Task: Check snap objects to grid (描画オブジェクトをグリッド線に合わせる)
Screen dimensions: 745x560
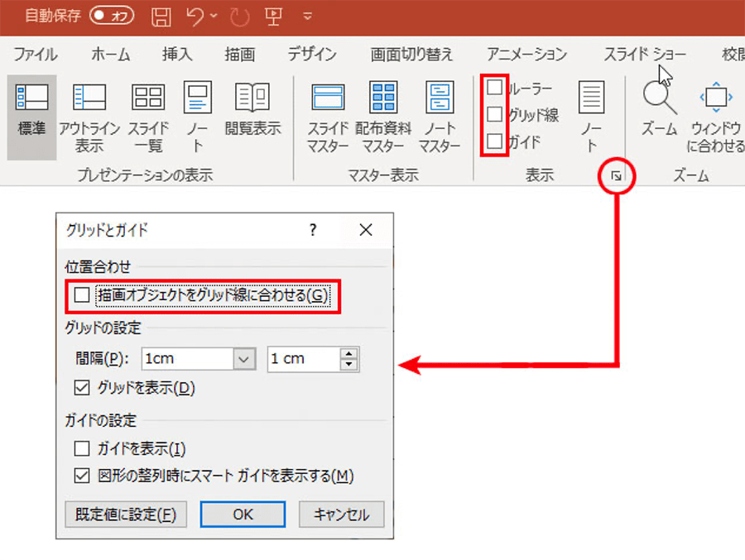Action: [81, 295]
